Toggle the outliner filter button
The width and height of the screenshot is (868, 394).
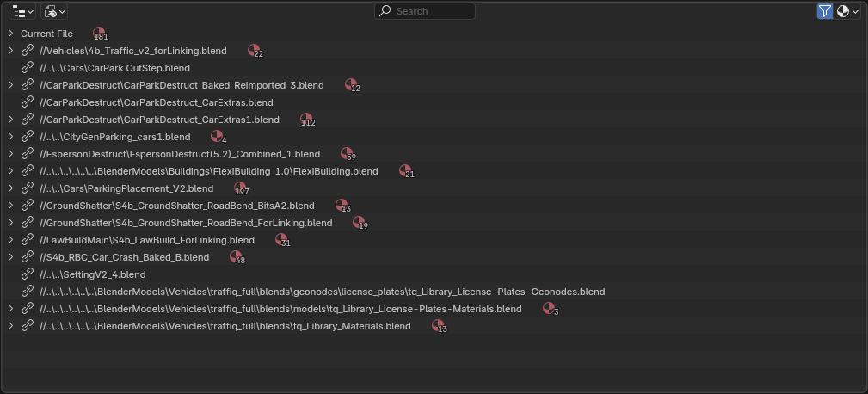tap(824, 11)
